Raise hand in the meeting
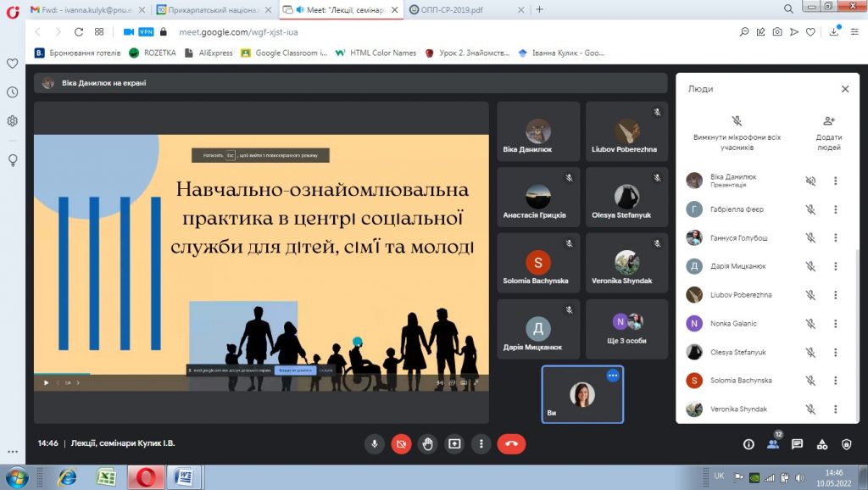Screen dimensions: 868x490 click(428, 443)
